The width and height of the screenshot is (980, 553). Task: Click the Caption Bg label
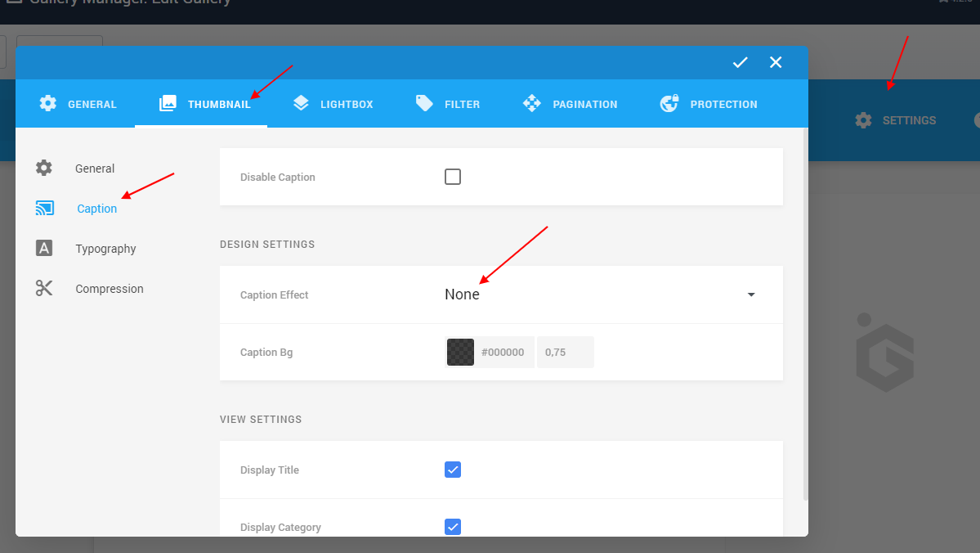click(x=266, y=353)
